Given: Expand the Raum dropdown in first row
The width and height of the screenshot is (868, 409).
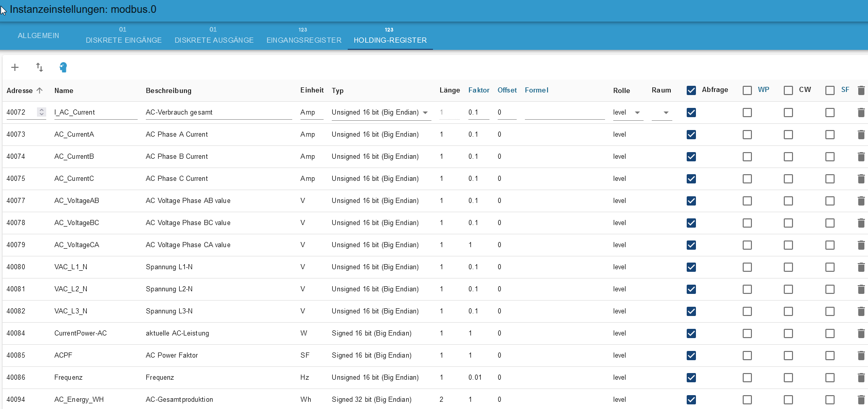Looking at the screenshot, I should 662,113.
